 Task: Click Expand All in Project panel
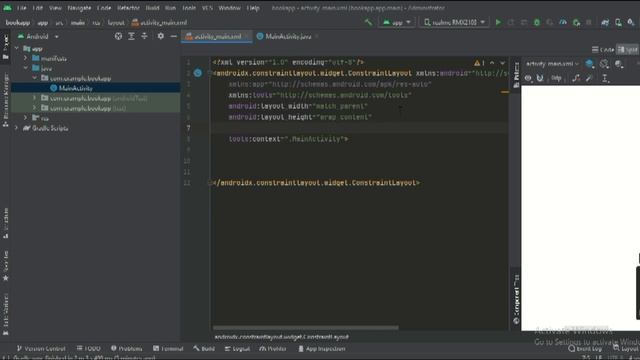(x=131, y=36)
